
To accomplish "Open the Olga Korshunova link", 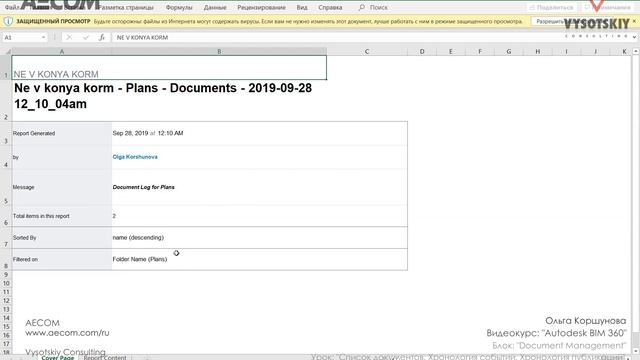I will coord(135,157).
